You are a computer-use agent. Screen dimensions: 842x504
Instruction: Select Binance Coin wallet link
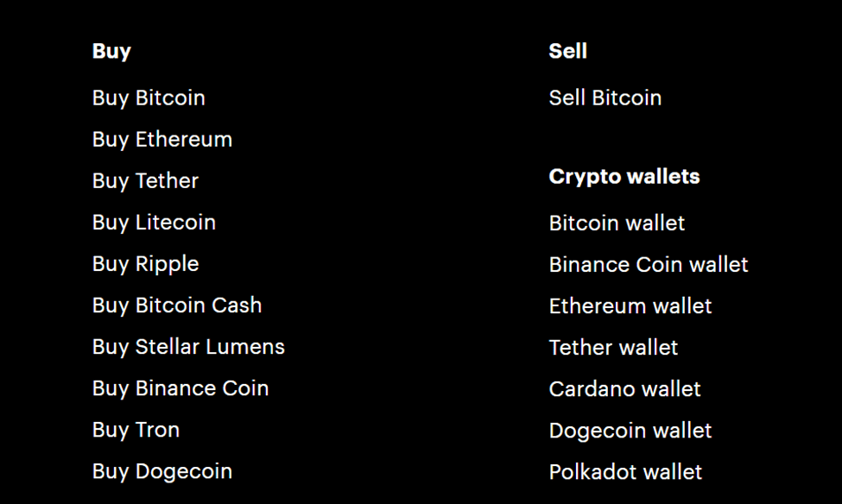coord(649,265)
